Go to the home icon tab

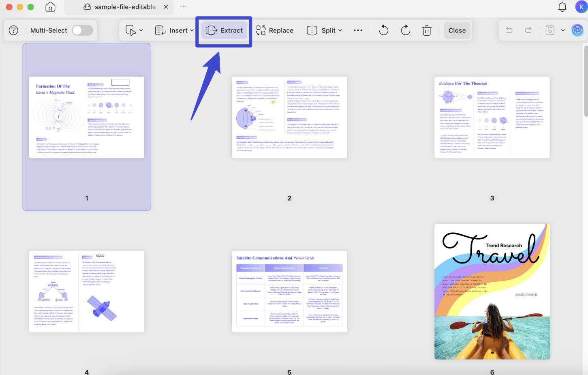(50, 7)
